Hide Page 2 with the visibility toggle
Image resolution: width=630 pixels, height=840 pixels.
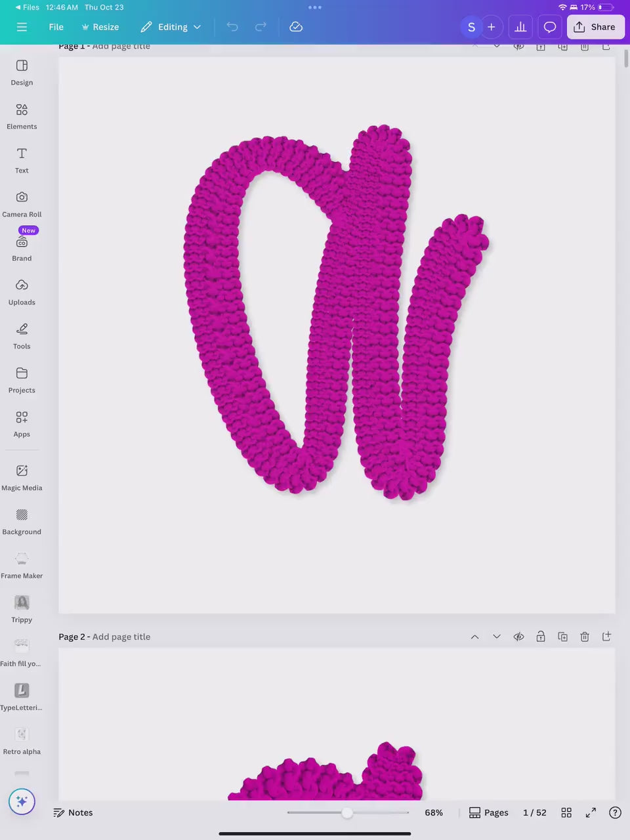pos(518,637)
